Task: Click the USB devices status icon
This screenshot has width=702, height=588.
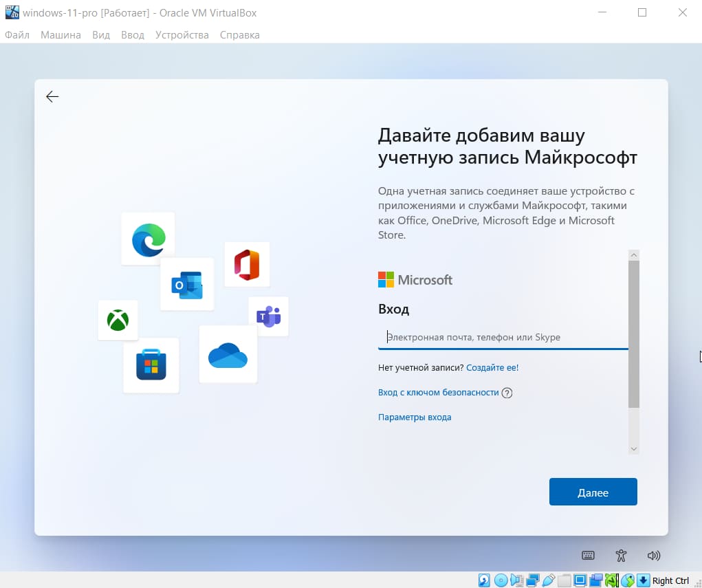Action: tap(549, 580)
